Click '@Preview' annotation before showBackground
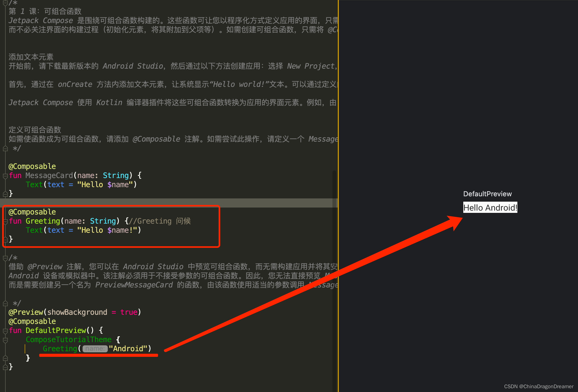The width and height of the screenshot is (578, 392). click(26, 312)
